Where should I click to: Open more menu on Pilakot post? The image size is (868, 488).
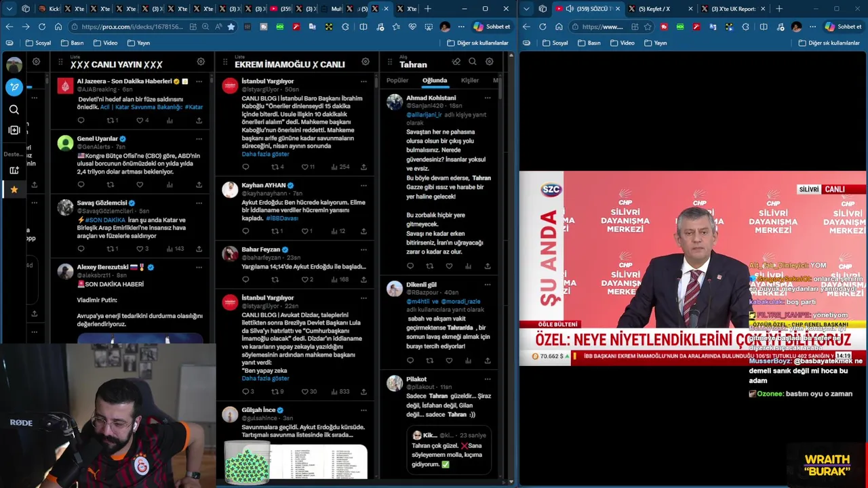(x=488, y=380)
